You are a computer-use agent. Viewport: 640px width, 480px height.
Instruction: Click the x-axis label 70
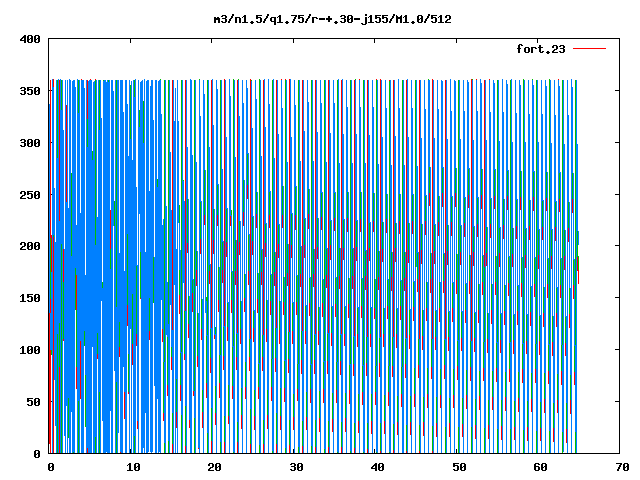pyautogui.click(x=622, y=467)
